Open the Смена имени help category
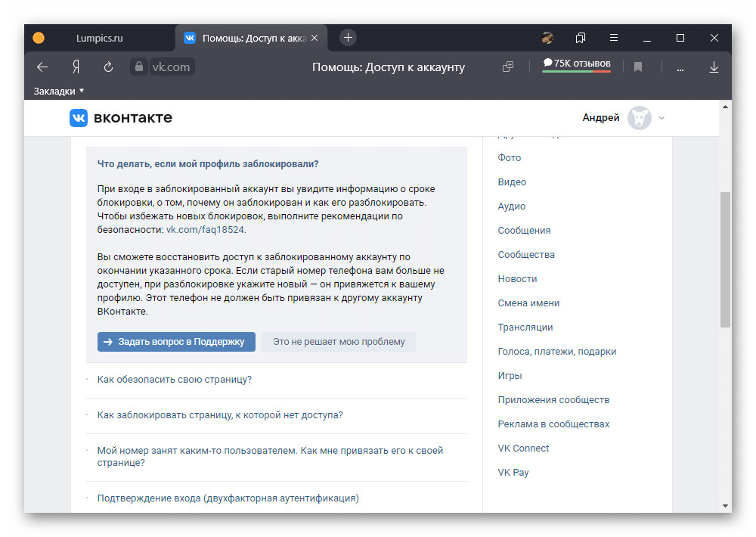Image resolution: width=756 pixels, height=537 pixels. pos(528,303)
